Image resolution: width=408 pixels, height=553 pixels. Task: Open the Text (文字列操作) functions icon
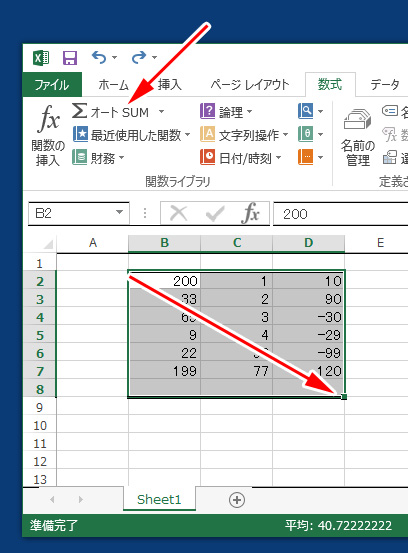click(207, 134)
